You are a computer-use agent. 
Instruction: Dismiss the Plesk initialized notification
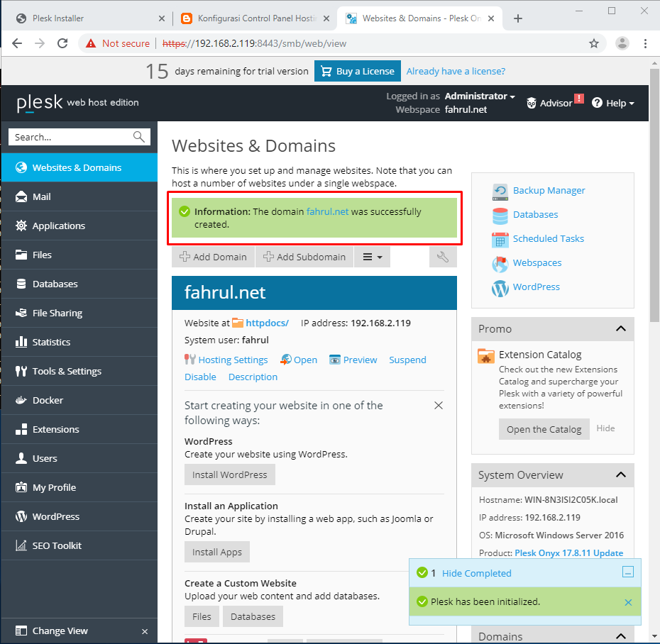pyautogui.click(x=627, y=602)
